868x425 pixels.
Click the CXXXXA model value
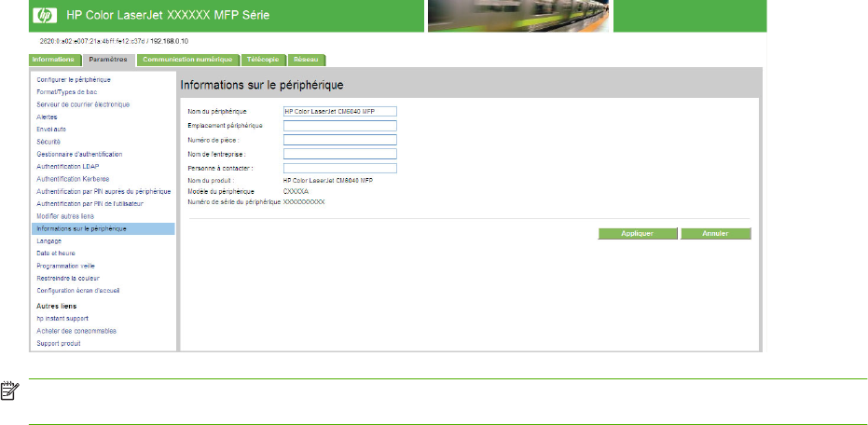click(296, 191)
